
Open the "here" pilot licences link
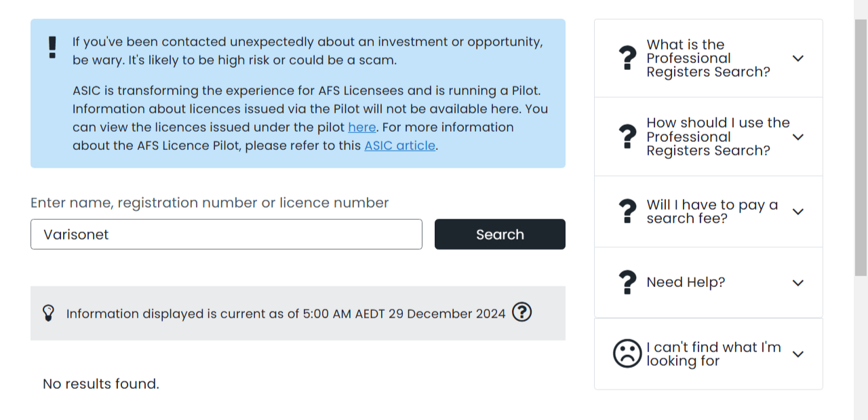[361, 128]
